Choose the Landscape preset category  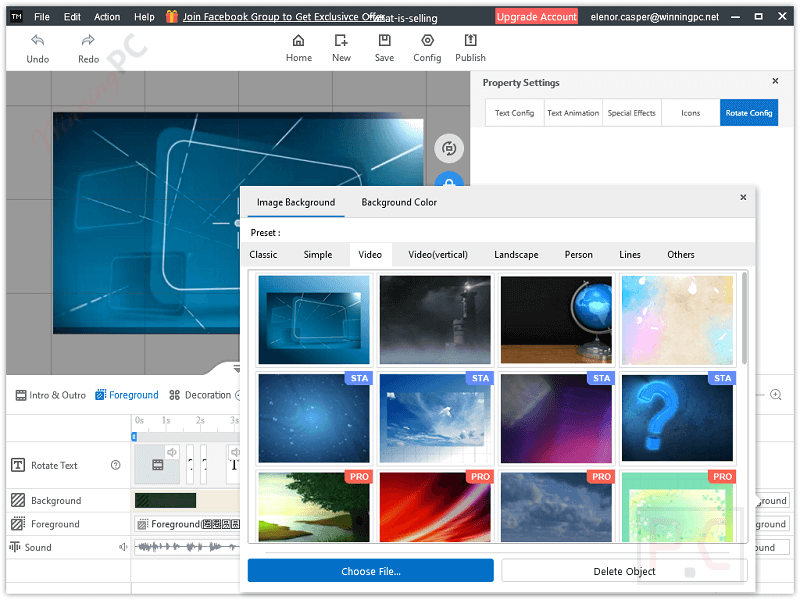(x=516, y=255)
